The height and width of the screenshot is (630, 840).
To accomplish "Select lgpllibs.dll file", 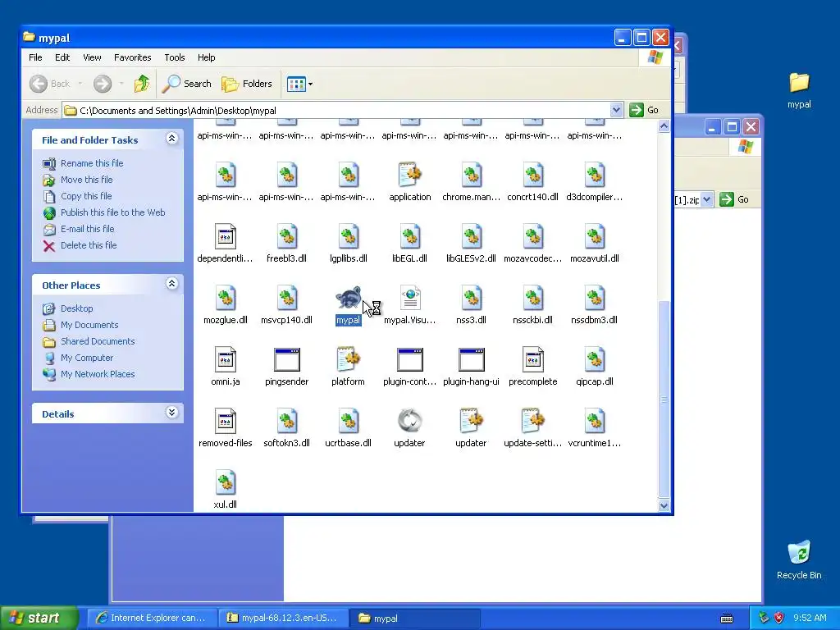I will pyautogui.click(x=348, y=244).
